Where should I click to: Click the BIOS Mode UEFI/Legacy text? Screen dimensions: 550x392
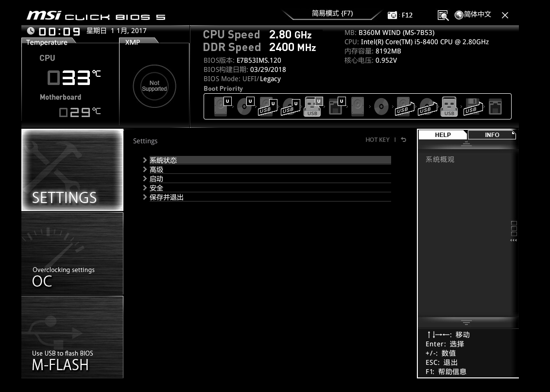point(242,79)
